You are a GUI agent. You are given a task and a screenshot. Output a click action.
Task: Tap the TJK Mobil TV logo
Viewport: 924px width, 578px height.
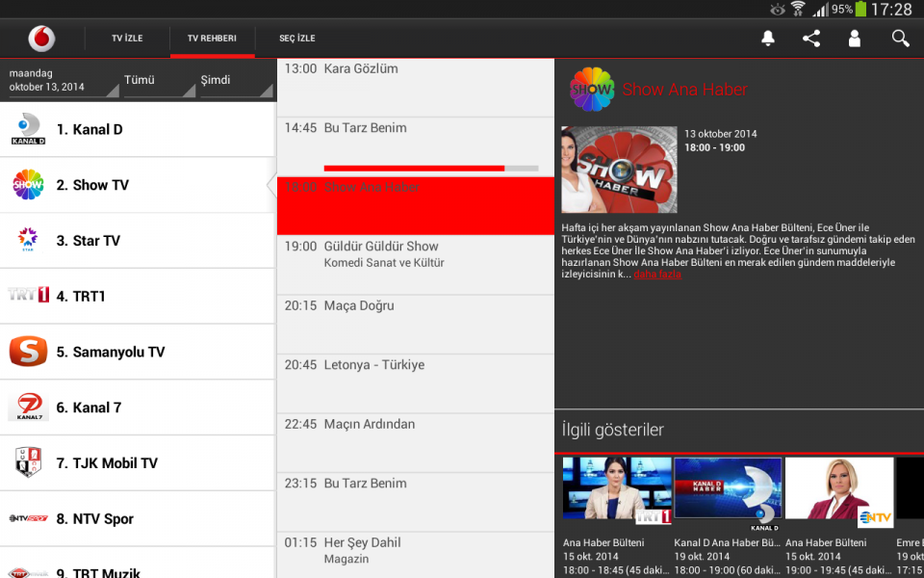click(x=28, y=462)
